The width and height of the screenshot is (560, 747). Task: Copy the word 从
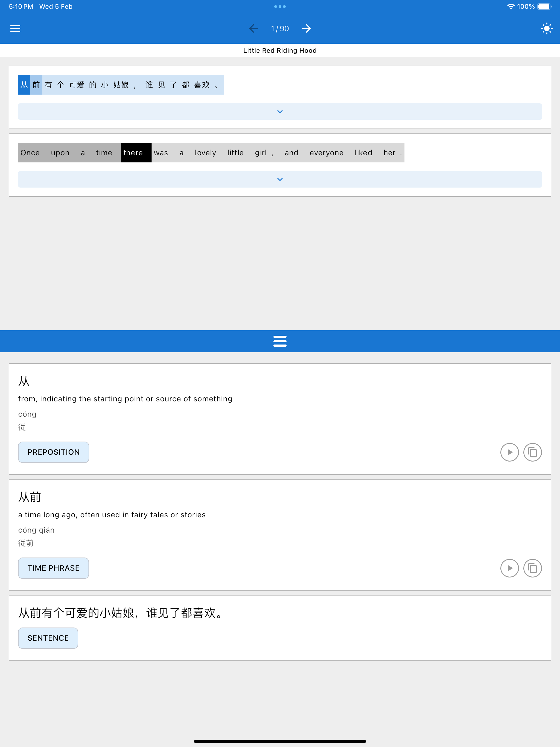click(533, 452)
